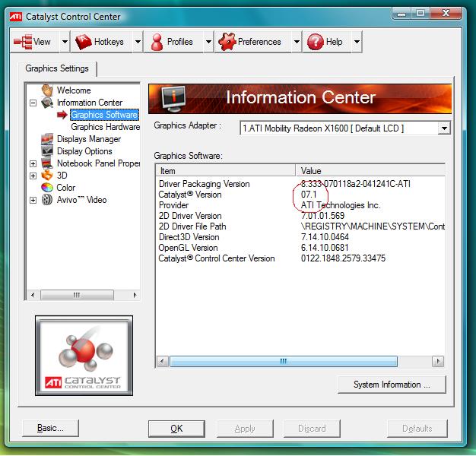Click the value 7.14.10.0464
Viewport: 476px width, 456px height.
(325, 237)
